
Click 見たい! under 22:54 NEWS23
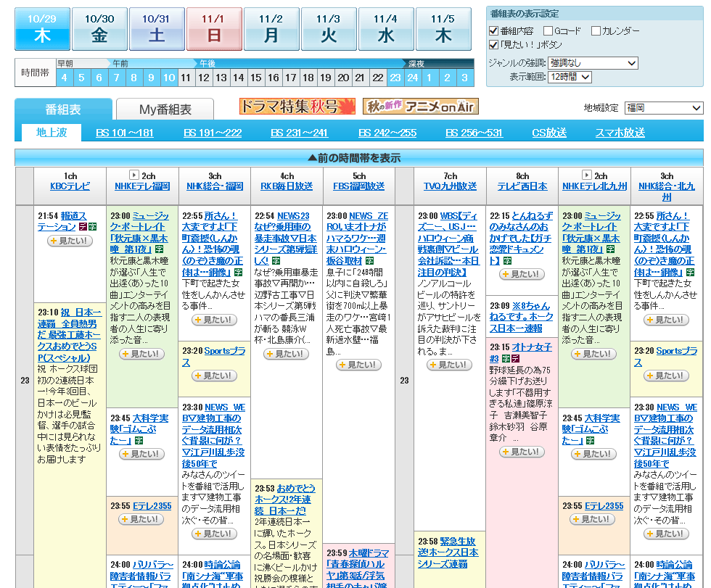tap(286, 354)
